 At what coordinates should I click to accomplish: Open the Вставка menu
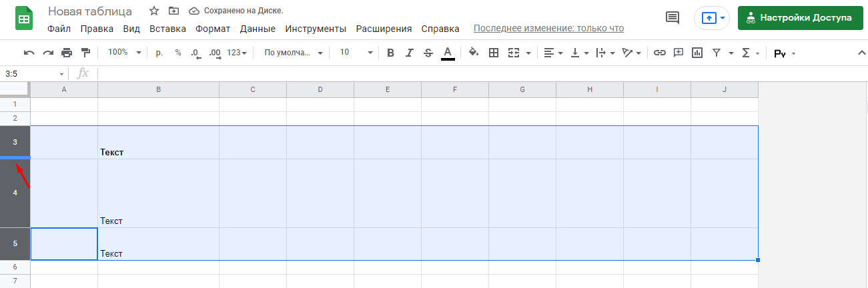click(x=167, y=29)
